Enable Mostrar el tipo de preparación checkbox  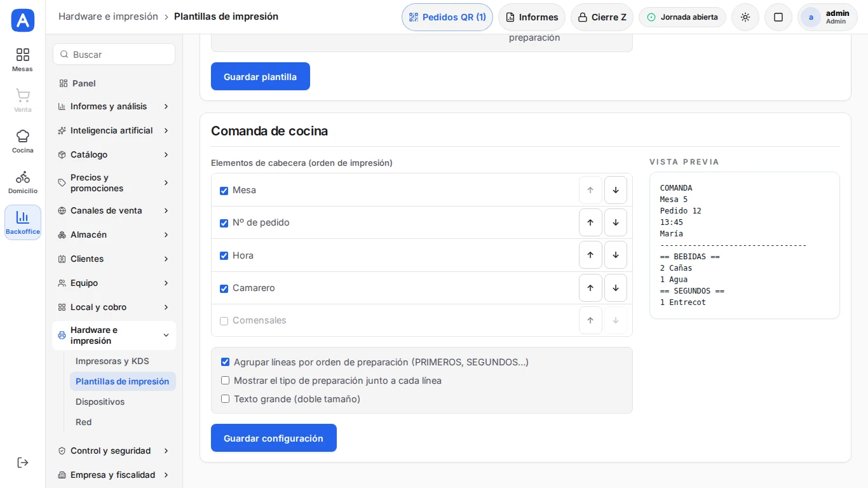(225, 381)
